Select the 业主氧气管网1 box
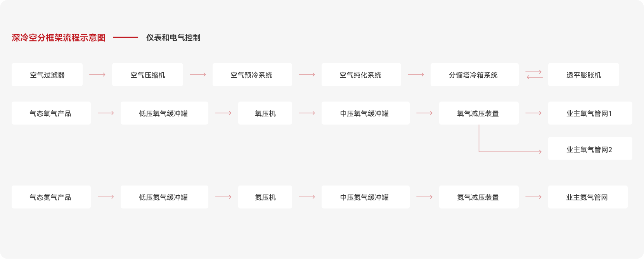The height and width of the screenshot is (259, 644). [x=590, y=113]
